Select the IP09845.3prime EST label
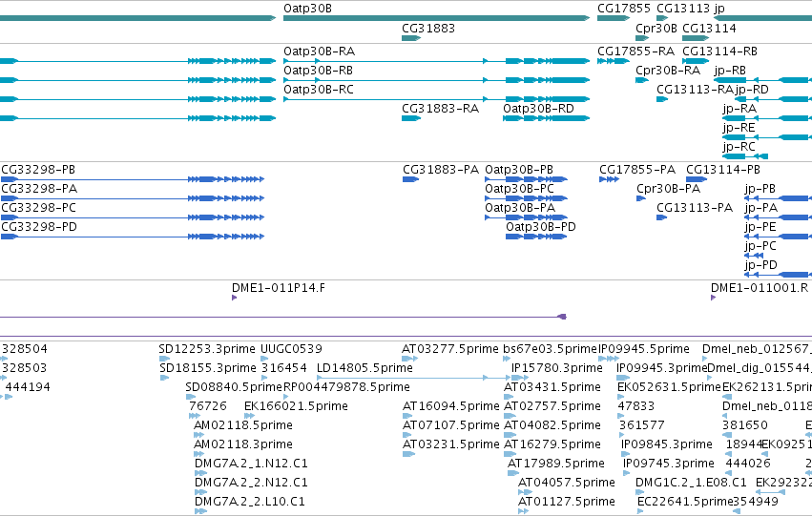 (x=667, y=445)
